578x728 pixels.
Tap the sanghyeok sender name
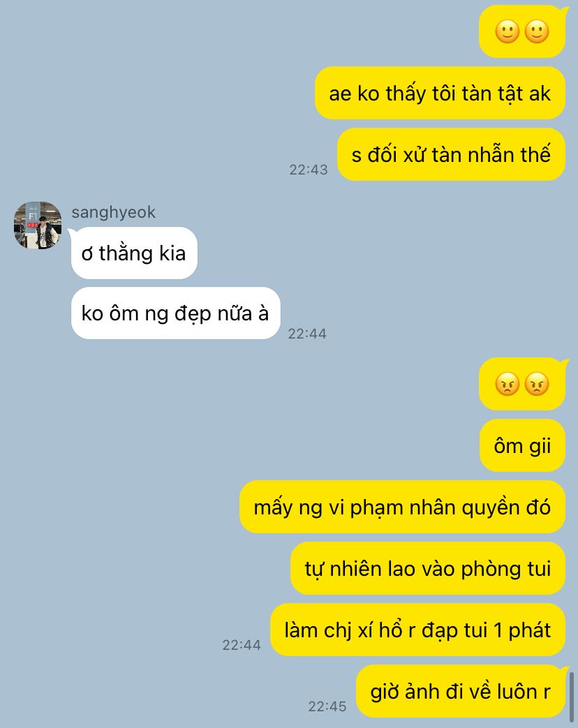113,212
